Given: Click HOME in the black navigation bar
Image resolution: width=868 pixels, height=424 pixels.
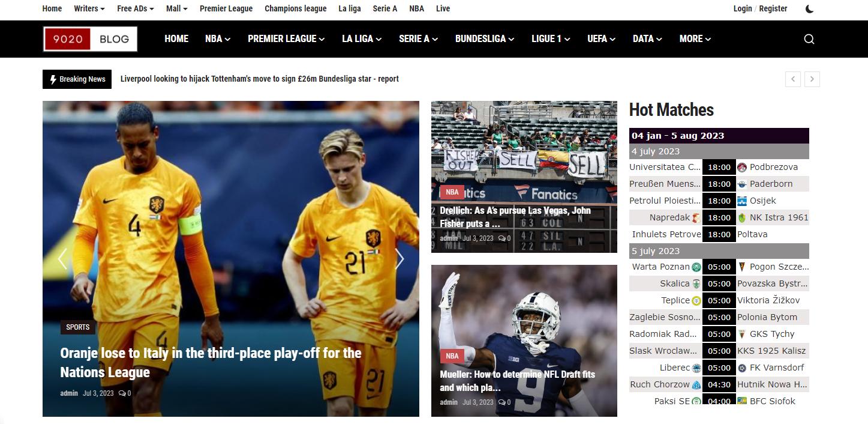Looking at the screenshot, I should (x=176, y=38).
